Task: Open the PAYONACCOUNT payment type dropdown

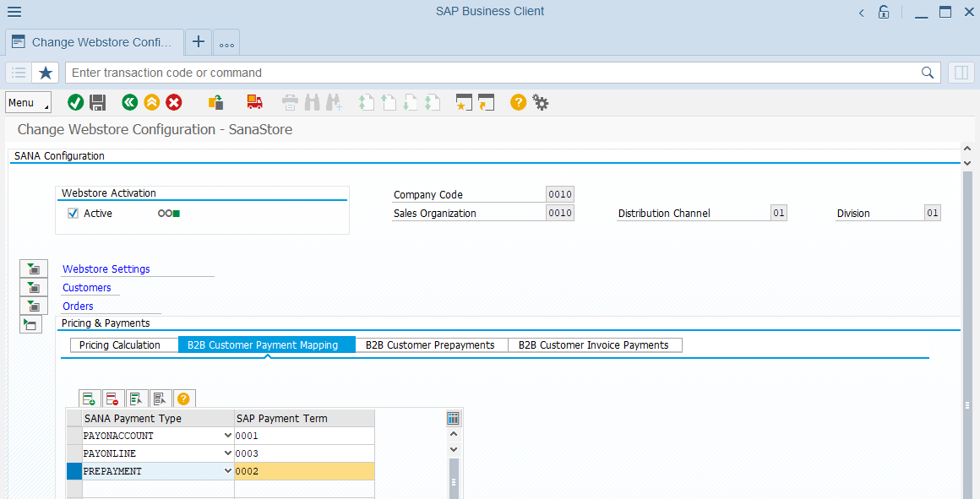Action: click(227, 436)
